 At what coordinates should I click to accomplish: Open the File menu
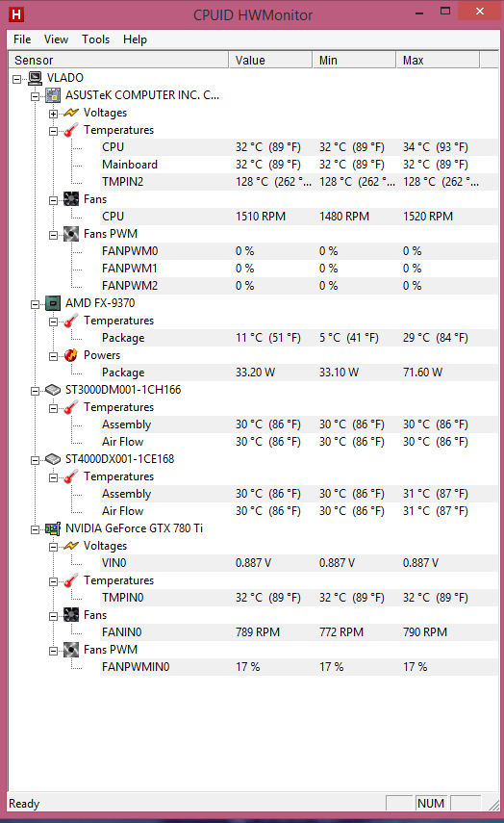pyautogui.click(x=22, y=39)
